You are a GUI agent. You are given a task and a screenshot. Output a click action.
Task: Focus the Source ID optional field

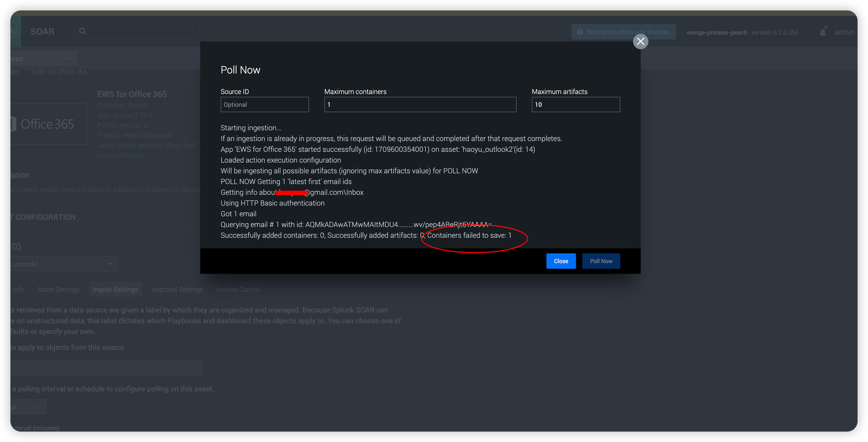point(264,104)
